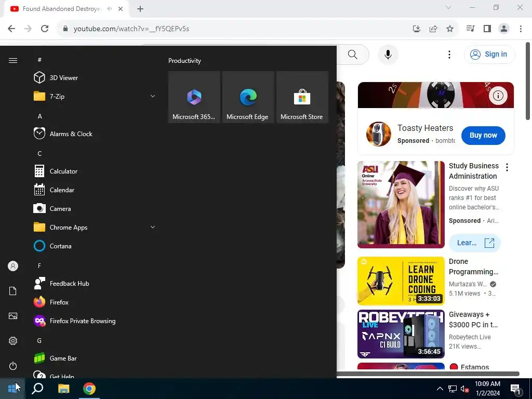Open a new Chrome tab
Viewport: 532px width, 399px height.
tap(140, 9)
